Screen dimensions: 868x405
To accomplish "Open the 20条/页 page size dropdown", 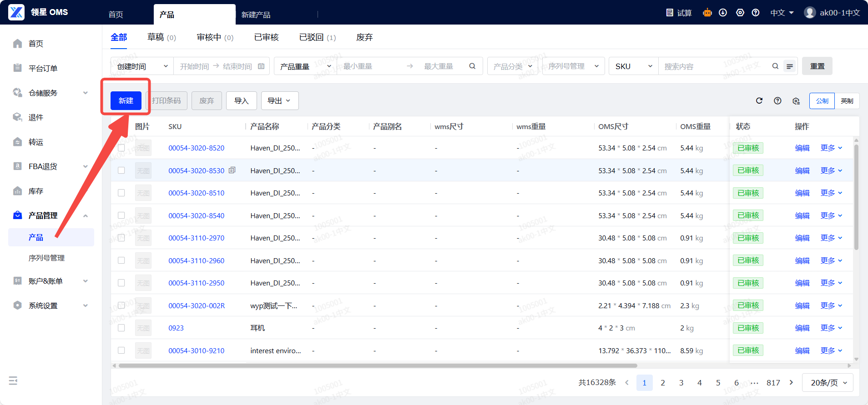I will pos(827,383).
